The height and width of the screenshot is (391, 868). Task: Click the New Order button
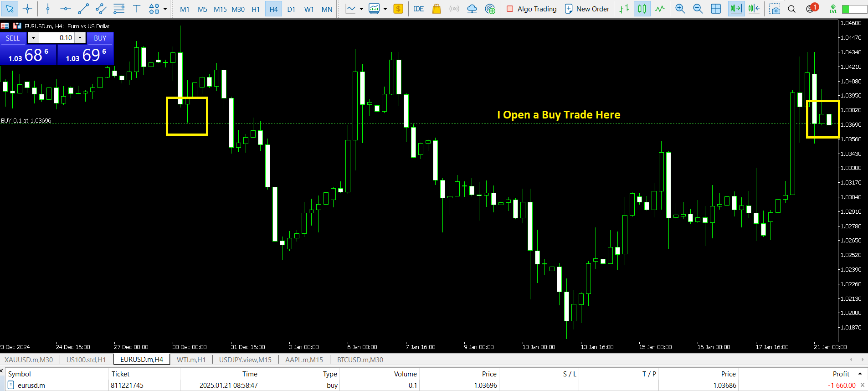click(x=587, y=9)
